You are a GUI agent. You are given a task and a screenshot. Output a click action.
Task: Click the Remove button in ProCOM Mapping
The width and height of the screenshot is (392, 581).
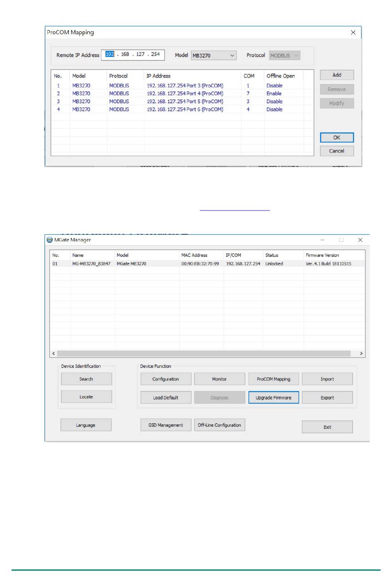click(x=337, y=89)
